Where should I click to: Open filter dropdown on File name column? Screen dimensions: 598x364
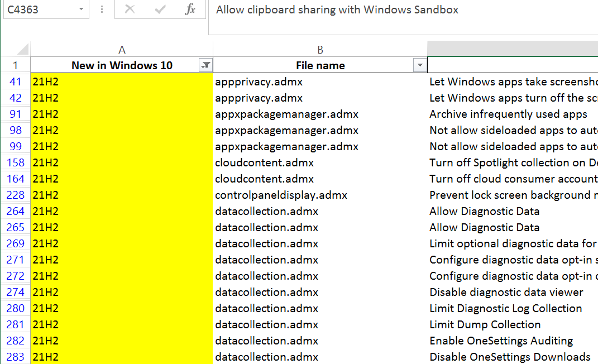(x=420, y=65)
